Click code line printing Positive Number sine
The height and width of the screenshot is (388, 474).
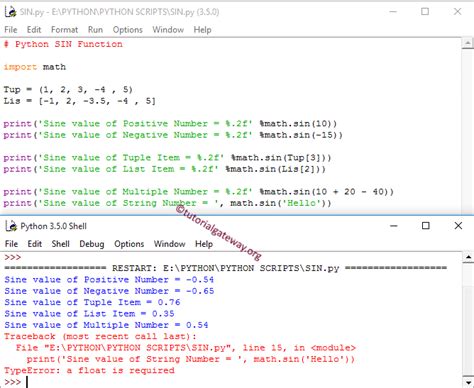tap(170, 124)
